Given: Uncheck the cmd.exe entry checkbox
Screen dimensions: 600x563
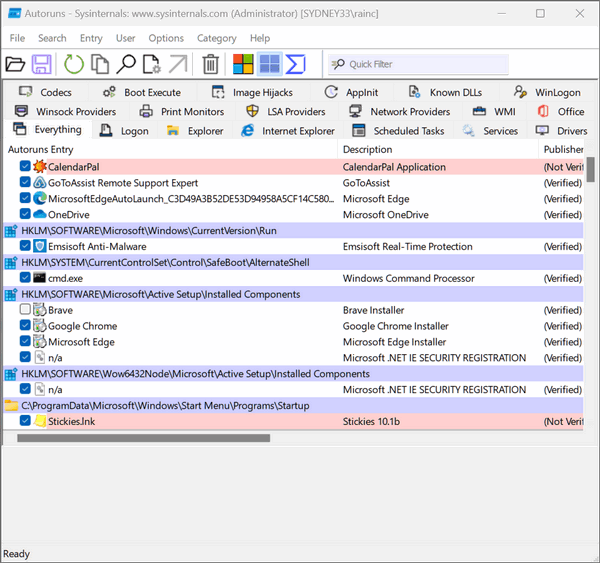Looking at the screenshot, I should tap(25, 277).
